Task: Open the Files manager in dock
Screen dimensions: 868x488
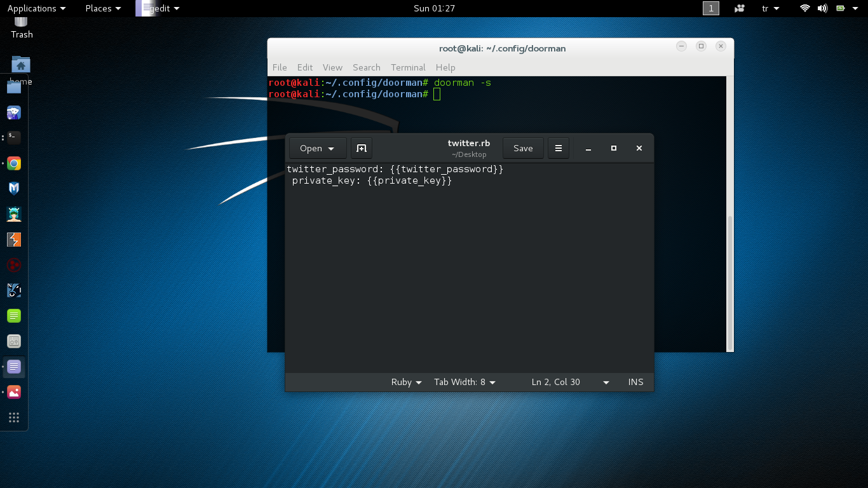Action: click(x=14, y=87)
